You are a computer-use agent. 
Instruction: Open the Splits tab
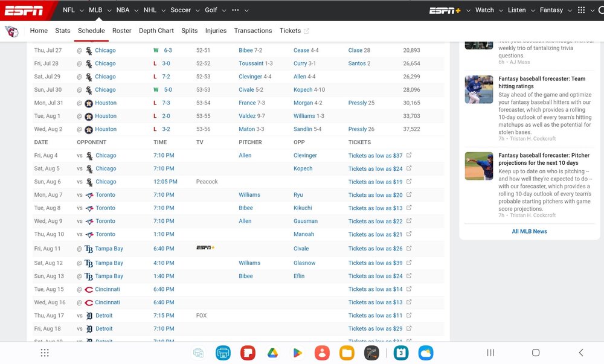(x=190, y=31)
